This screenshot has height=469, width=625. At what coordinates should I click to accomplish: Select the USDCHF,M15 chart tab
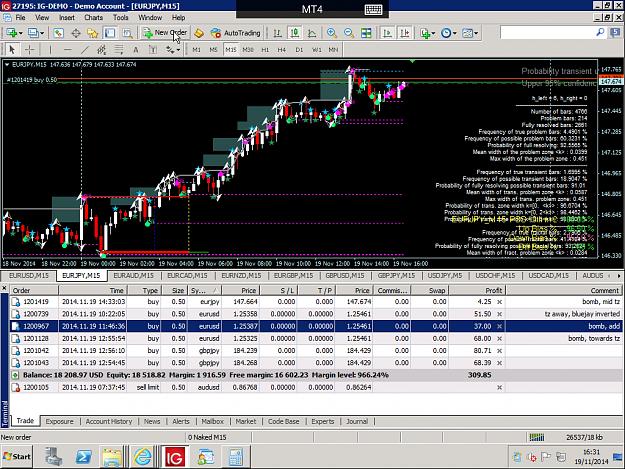(x=495, y=275)
